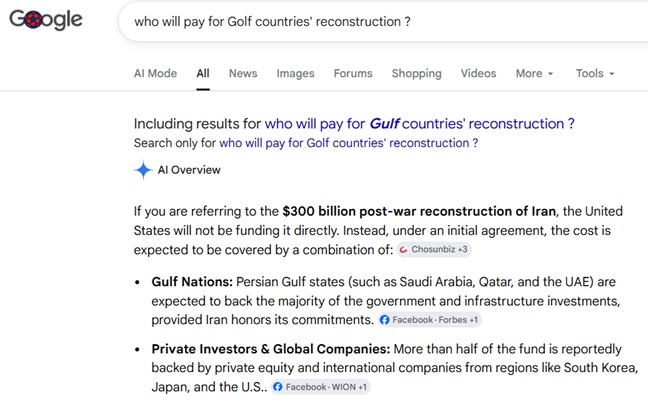Open the News tab
The height and width of the screenshot is (402, 648).
(x=243, y=74)
